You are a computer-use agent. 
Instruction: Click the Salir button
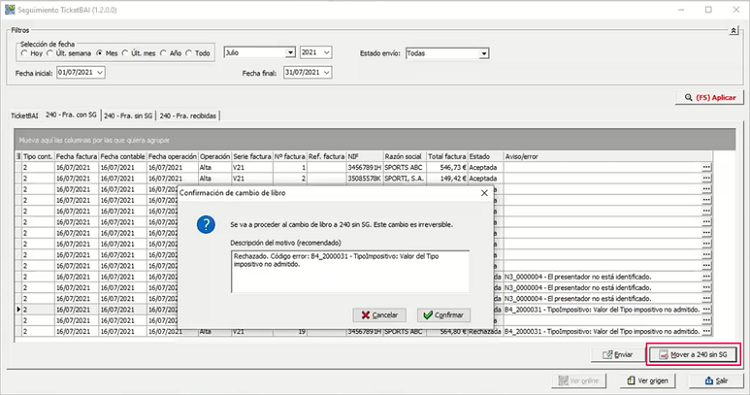pos(716,381)
